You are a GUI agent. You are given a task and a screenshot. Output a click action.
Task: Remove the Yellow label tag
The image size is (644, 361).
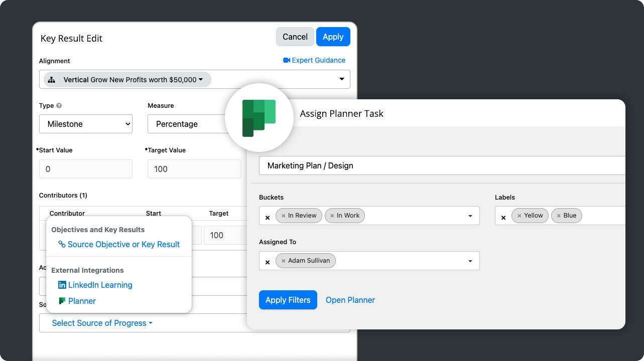(x=519, y=216)
